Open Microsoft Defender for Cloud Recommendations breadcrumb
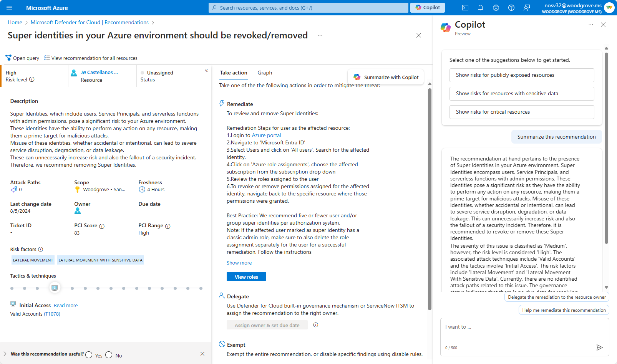Image resolution: width=617 pixels, height=364 pixels. pos(90,22)
